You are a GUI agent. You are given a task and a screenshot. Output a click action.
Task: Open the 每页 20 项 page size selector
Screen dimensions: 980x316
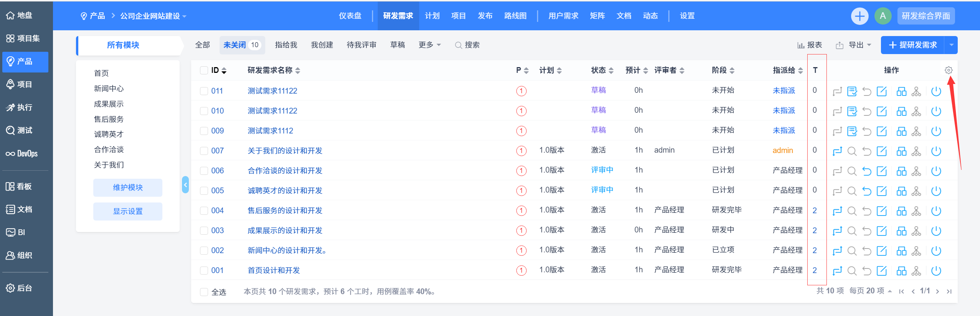[870, 291]
